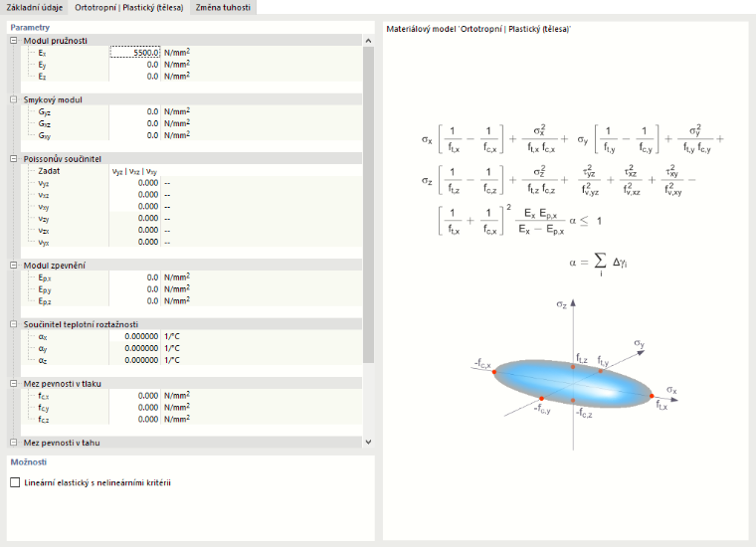Edit the Ex value field 5500.0
Viewport: 756px width, 547px height.
(135, 52)
